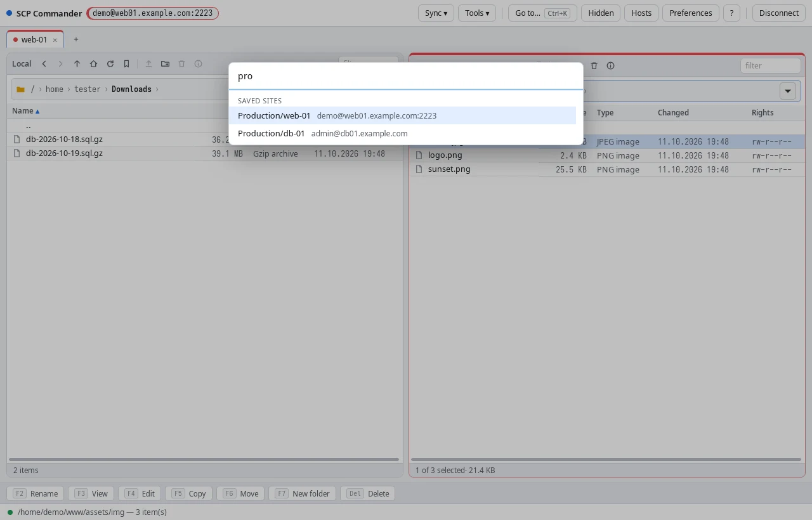Go forward in the Local panel
The width and height of the screenshot is (812, 520).
[60, 64]
